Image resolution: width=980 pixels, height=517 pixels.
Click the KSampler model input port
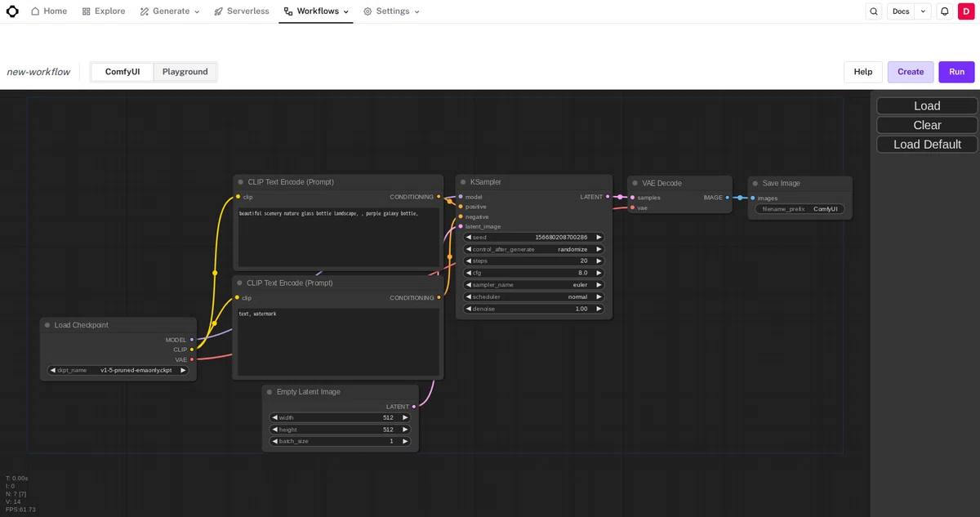[461, 197]
